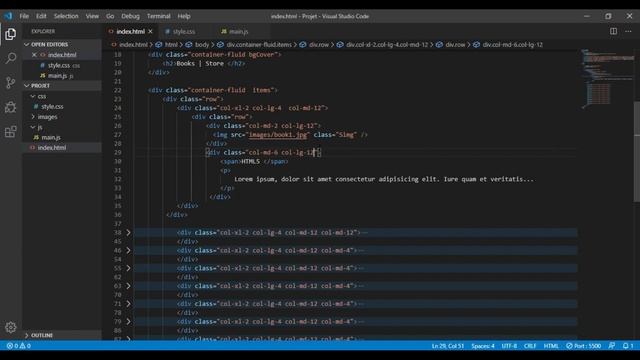This screenshot has width=640, height=360.
Task: Click errors and warnings status indicator
Action: [19, 346]
